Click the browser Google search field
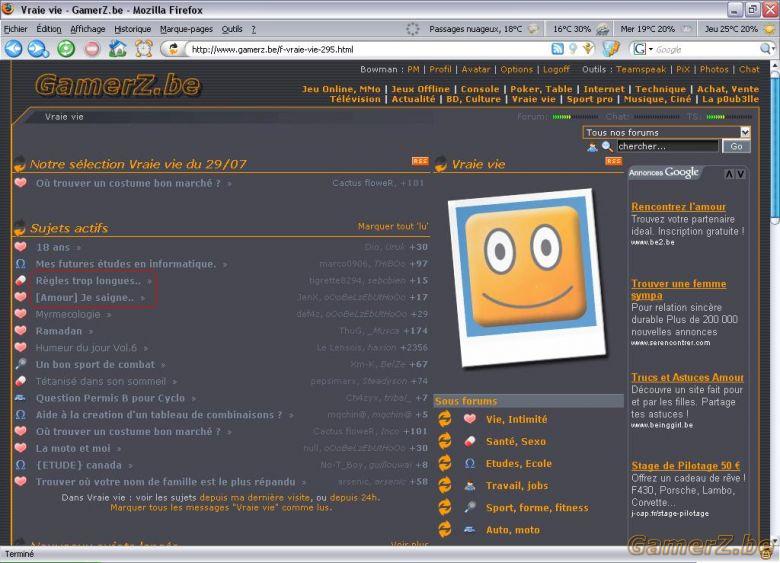This screenshot has height=563, width=780. (x=706, y=49)
